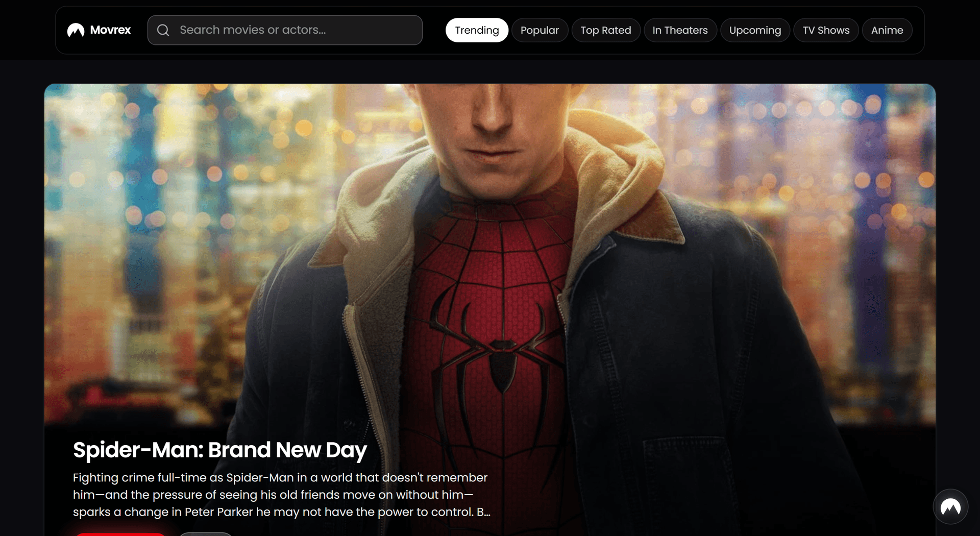Screen dimensions: 980x536
Task: Click the Movrex logo icon in header
Action: point(76,30)
